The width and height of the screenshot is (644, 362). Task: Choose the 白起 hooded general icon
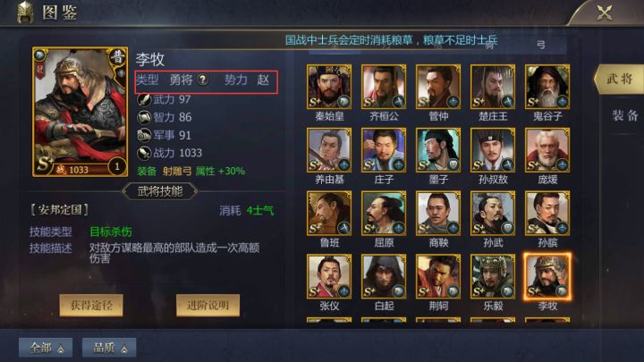click(x=384, y=276)
